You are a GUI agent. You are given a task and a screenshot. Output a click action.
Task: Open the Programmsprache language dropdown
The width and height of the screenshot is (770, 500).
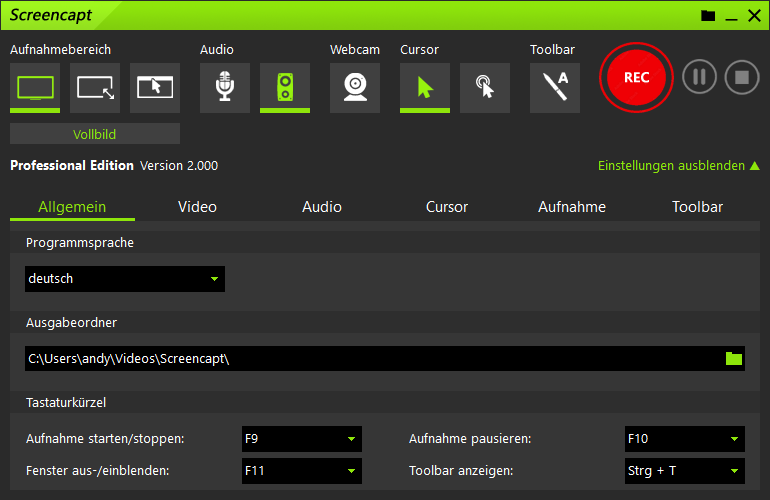[125, 279]
